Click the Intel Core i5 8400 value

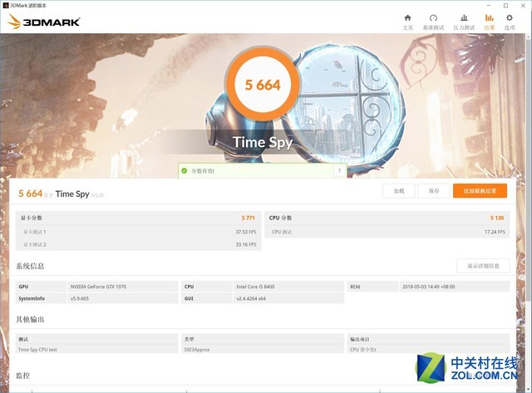[x=255, y=287]
